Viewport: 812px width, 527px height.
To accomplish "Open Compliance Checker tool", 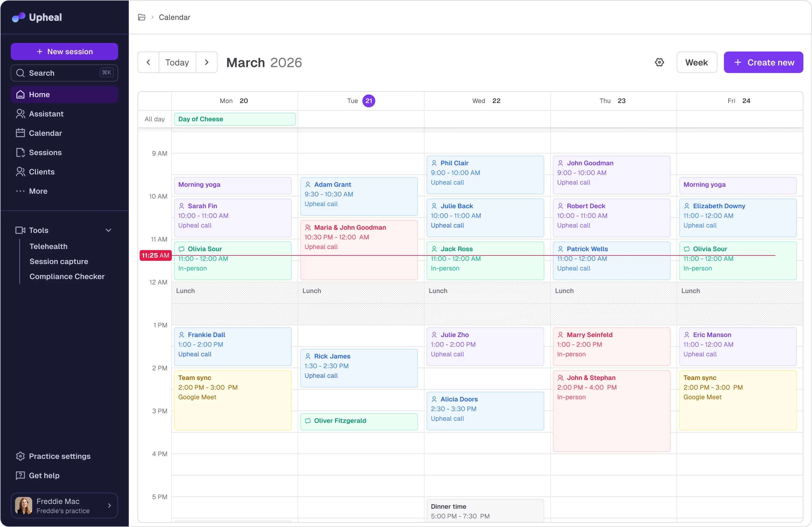I will [67, 276].
